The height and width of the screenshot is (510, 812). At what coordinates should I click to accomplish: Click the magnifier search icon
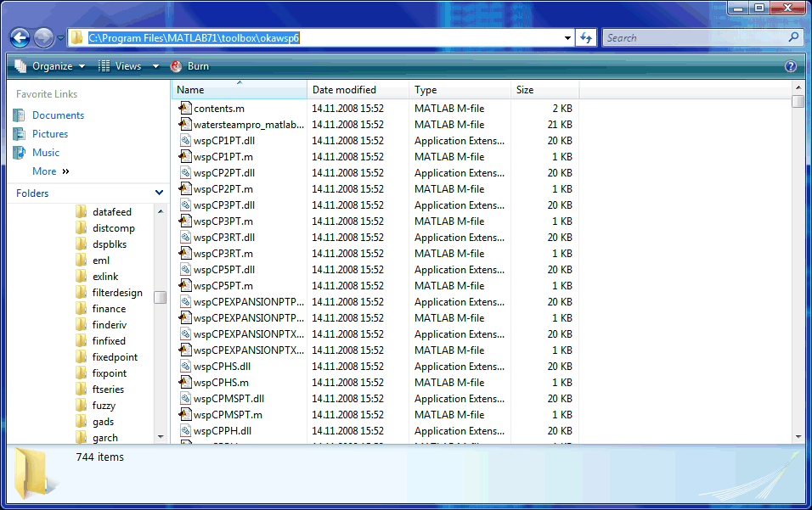[793, 37]
